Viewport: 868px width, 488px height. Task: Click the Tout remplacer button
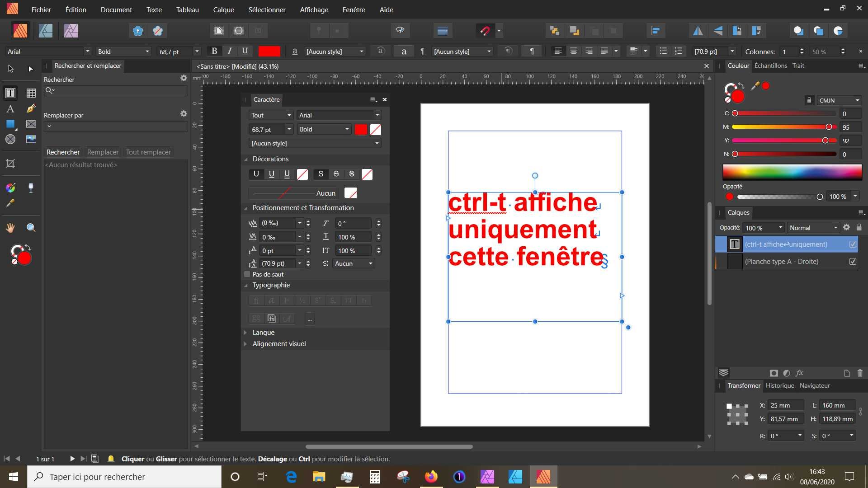(x=148, y=152)
